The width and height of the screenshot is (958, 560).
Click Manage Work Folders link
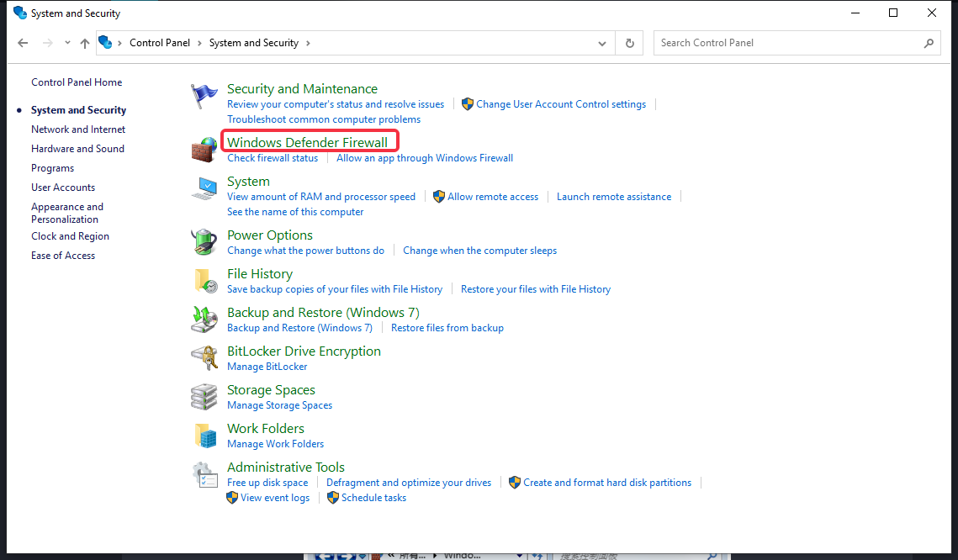coord(276,444)
